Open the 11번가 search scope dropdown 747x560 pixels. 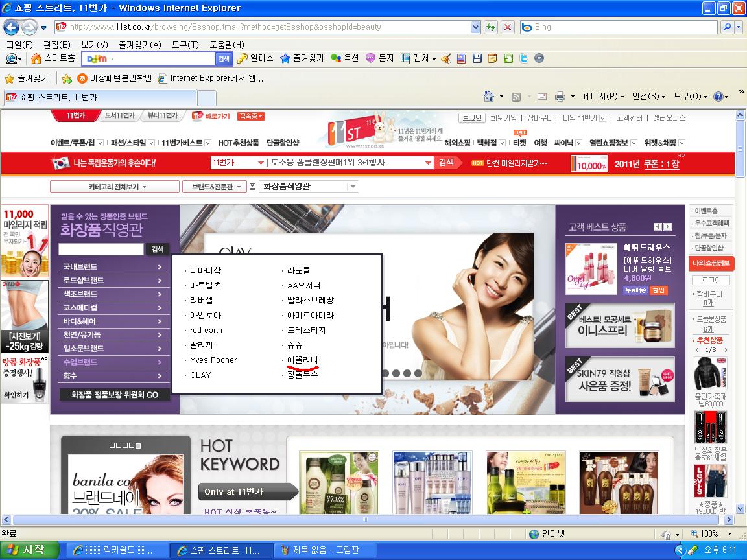coord(261,163)
